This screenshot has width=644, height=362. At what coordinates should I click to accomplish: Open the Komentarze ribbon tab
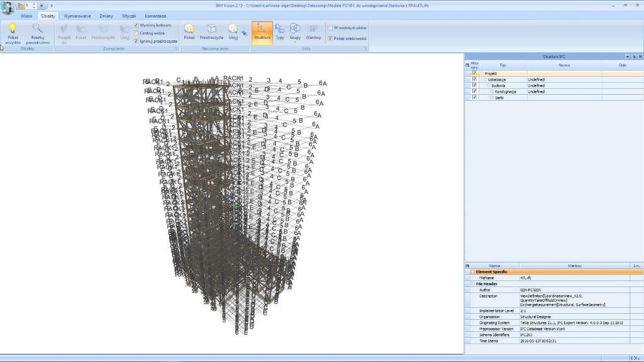click(155, 16)
